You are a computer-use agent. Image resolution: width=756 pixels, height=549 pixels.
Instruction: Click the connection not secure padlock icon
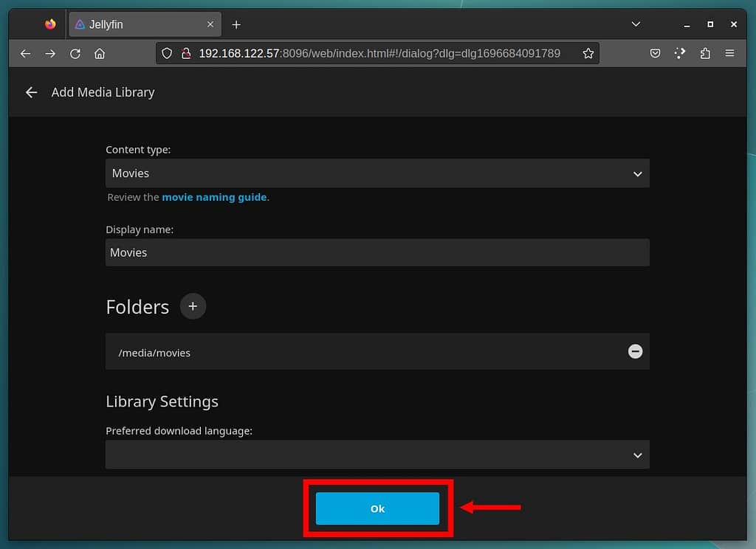point(185,54)
